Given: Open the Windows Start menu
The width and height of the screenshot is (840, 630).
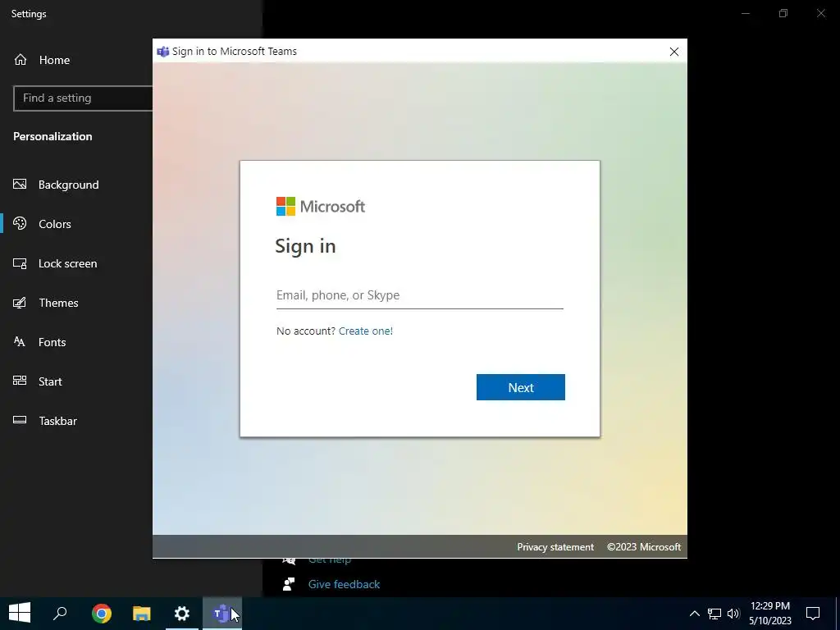Looking at the screenshot, I should pos(20,614).
